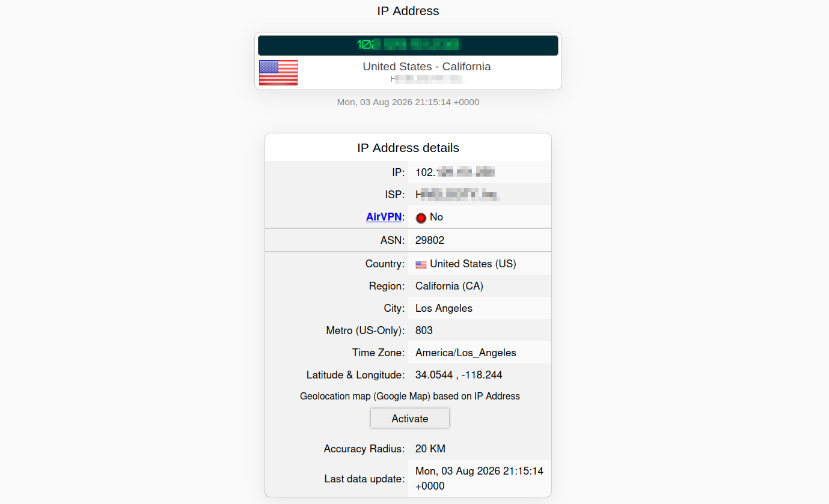Click the 'Country:' label

pos(385,264)
